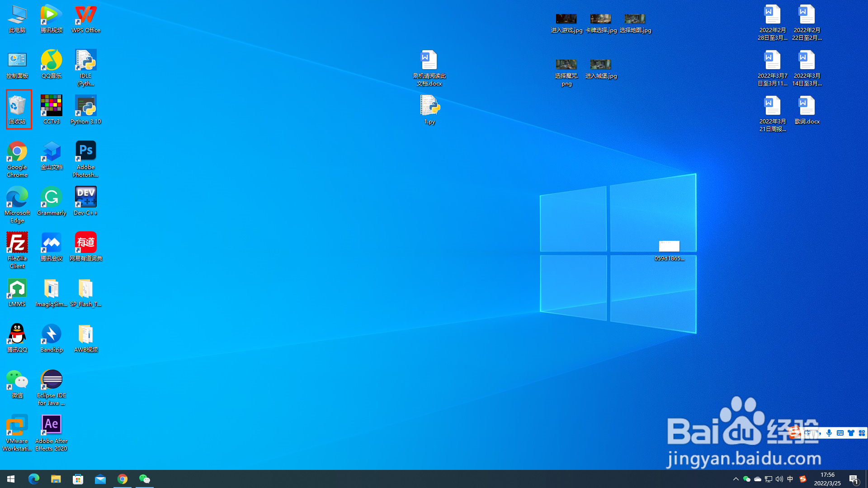Screen dimensions: 868x488
Task: Select the LMMS shortcut icon
Action: pyautogui.click(x=17, y=293)
